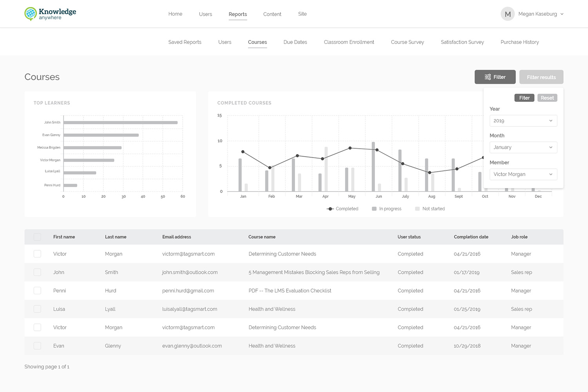Image resolution: width=588 pixels, height=392 pixels.
Task: Open the Megan Kaseburg avatar circle
Action: click(507, 13)
